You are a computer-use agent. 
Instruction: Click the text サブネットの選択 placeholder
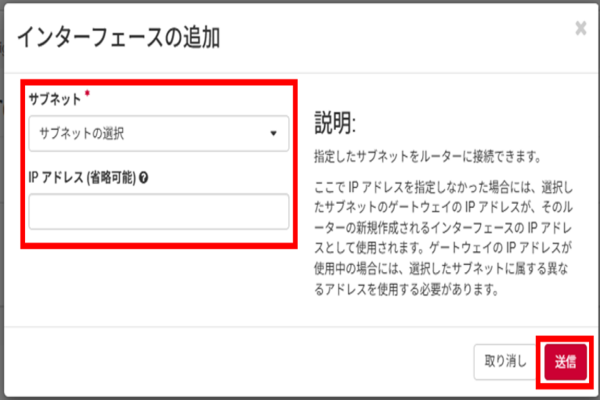click(x=82, y=133)
